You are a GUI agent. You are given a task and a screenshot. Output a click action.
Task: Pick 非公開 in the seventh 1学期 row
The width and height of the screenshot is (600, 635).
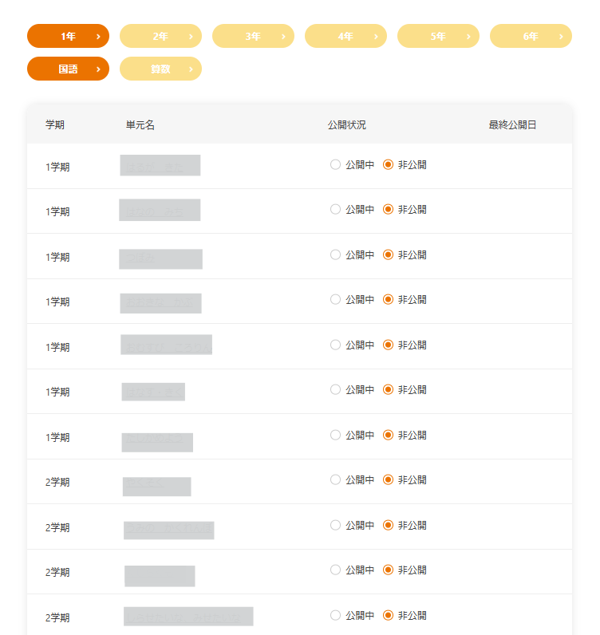coord(388,435)
